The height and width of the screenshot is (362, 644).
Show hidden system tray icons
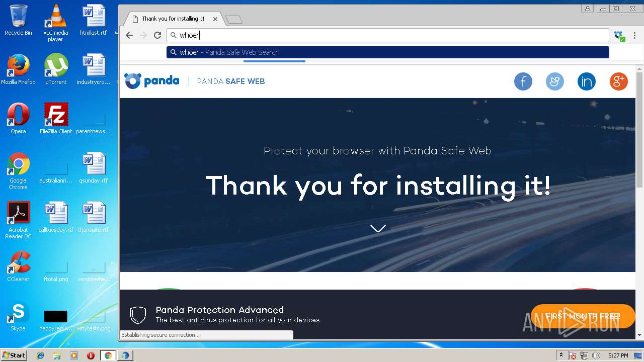pyautogui.click(x=561, y=355)
